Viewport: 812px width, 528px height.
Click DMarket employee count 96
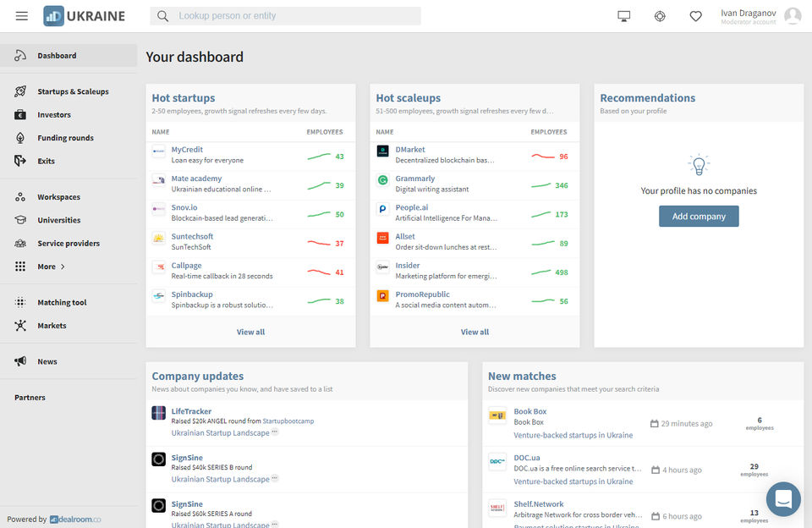(563, 157)
